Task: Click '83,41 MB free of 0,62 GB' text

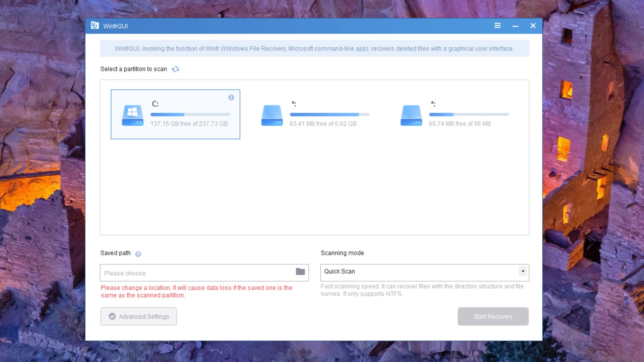Action: [x=323, y=124]
